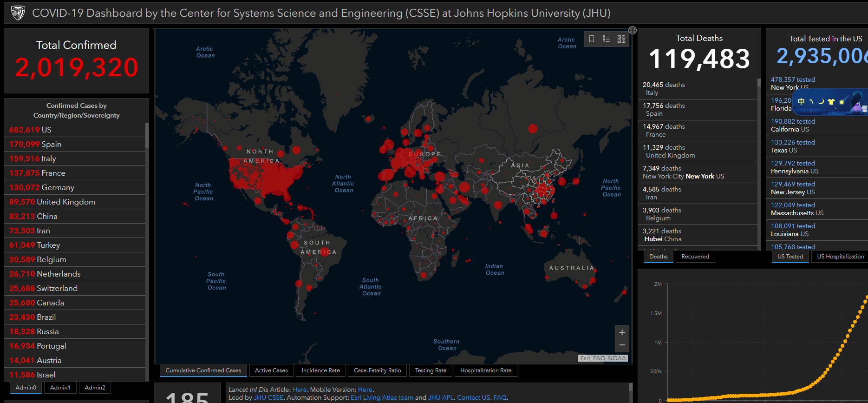Show the US Hospitalization tab
Viewport: 868px width, 403px height.
pyautogui.click(x=840, y=257)
